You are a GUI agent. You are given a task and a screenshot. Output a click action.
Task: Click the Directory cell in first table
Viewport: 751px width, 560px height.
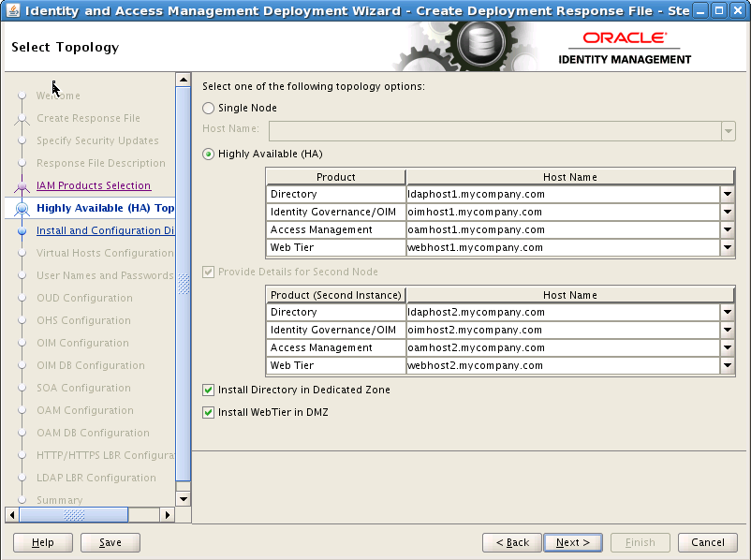[x=336, y=195]
